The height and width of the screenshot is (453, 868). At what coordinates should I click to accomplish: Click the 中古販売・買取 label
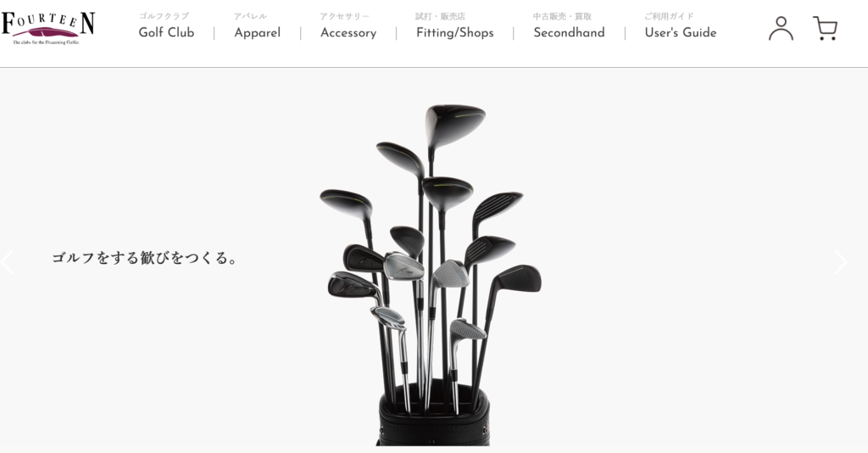[x=562, y=16]
